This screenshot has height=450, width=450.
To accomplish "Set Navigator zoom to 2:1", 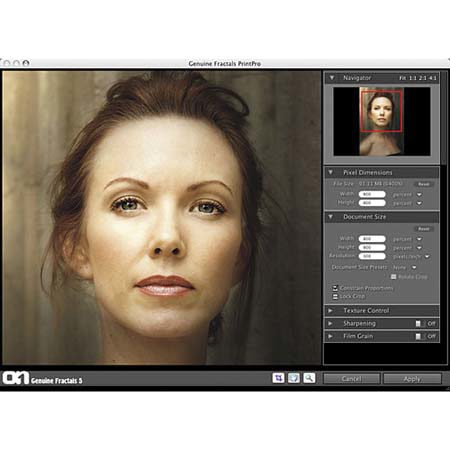I will click(423, 78).
